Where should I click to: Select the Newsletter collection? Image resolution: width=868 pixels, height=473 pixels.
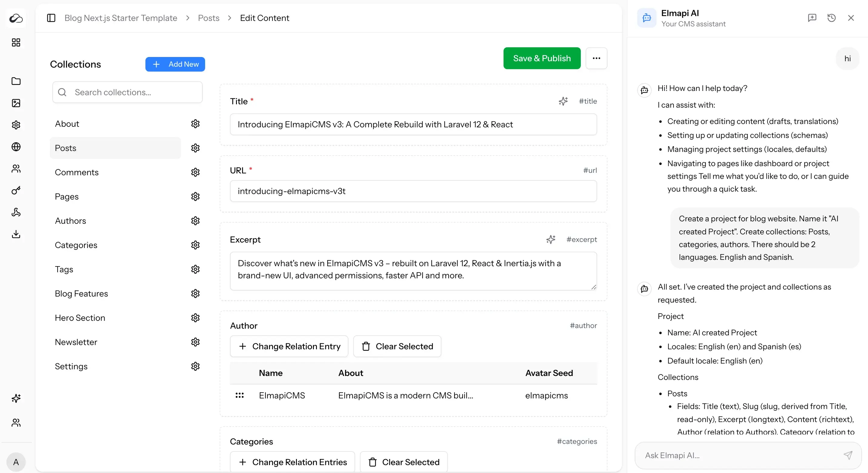pyautogui.click(x=115, y=342)
